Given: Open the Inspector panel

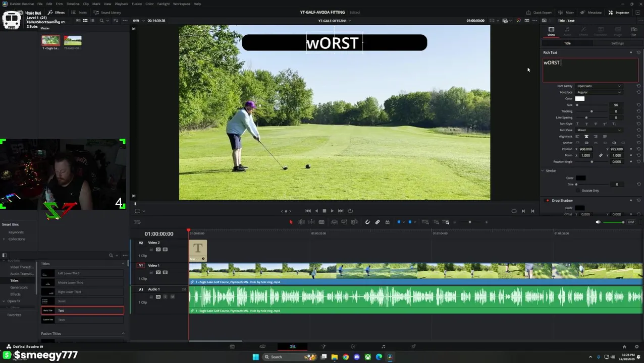Looking at the screenshot, I should [619, 13].
